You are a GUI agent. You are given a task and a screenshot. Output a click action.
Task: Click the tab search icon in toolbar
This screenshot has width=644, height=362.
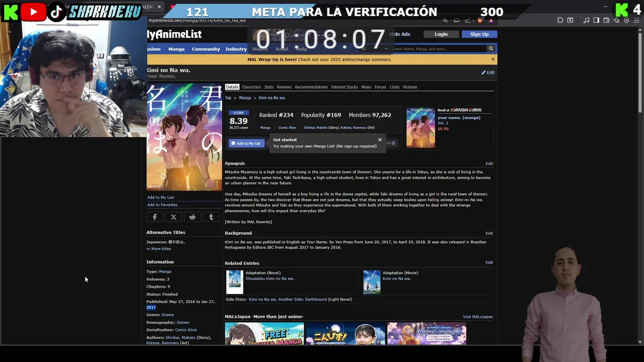click(x=570, y=20)
